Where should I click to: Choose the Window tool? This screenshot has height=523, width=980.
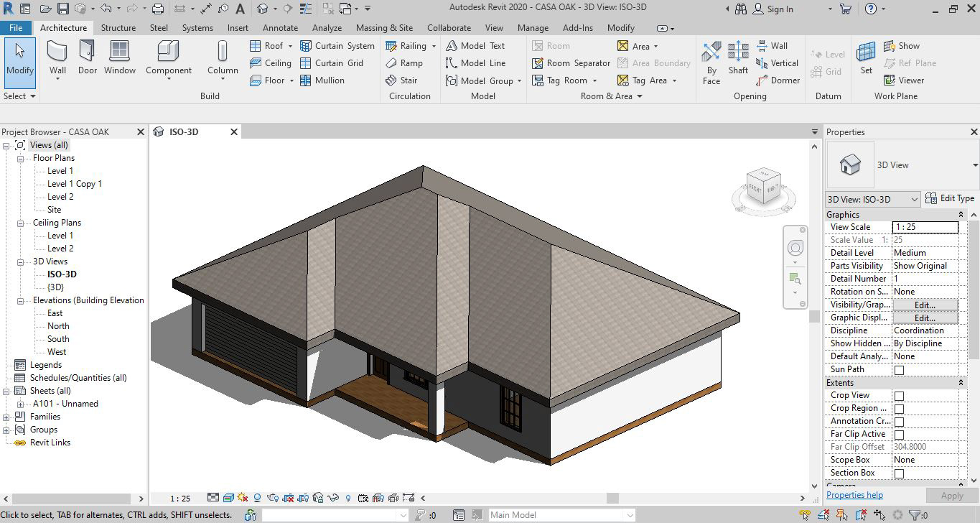pyautogui.click(x=119, y=57)
